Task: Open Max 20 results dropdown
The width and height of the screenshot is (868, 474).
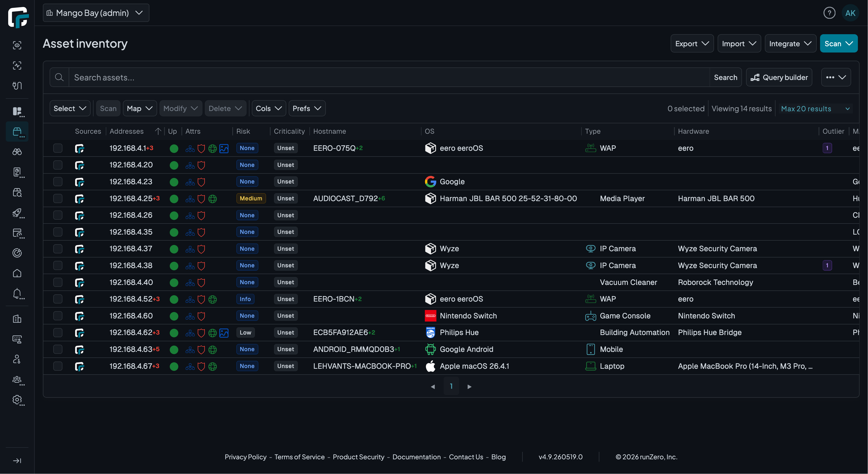Action: [815, 109]
